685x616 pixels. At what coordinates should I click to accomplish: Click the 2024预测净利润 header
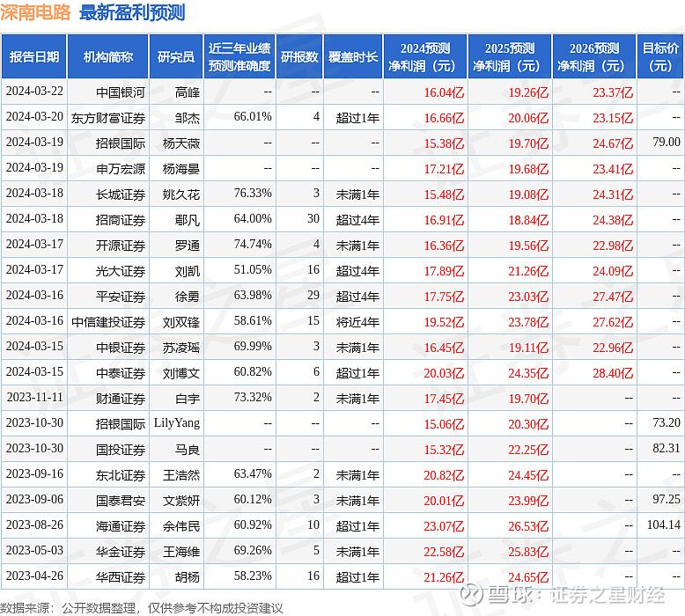tap(425, 56)
